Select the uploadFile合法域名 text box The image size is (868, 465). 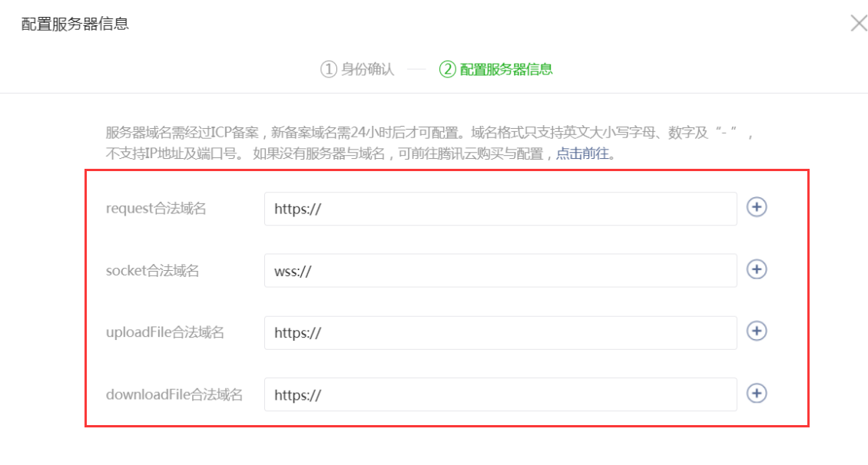[499, 333]
